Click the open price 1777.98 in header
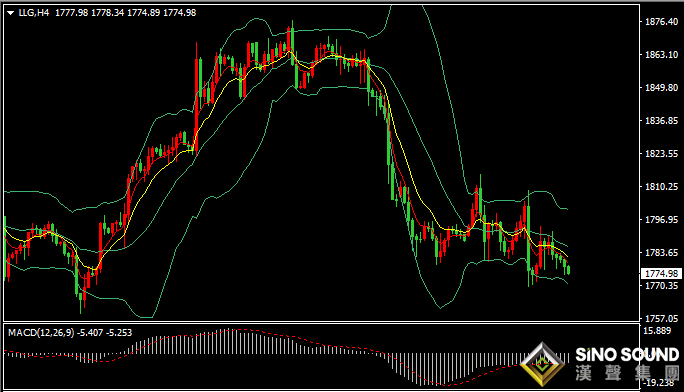This screenshot has width=684, height=392. pos(72,13)
